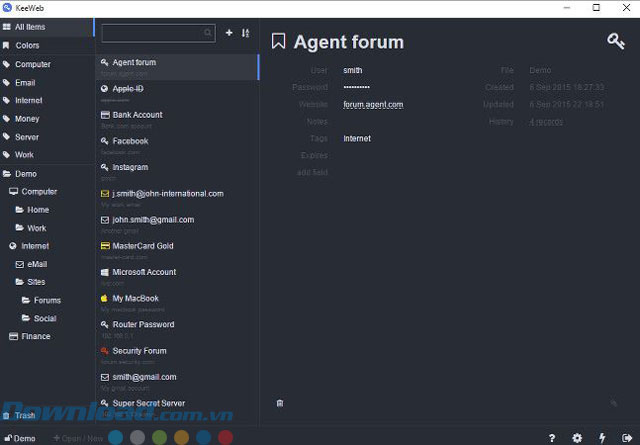Open the Trash in sidebar
This screenshot has width=640, height=445.
coord(47,416)
